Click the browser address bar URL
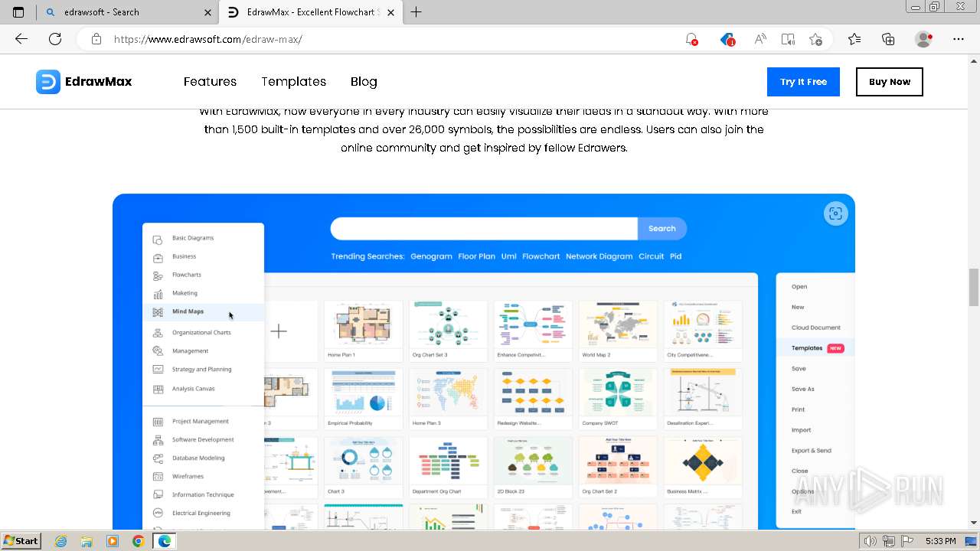The width and height of the screenshot is (980, 551). pyautogui.click(x=208, y=39)
